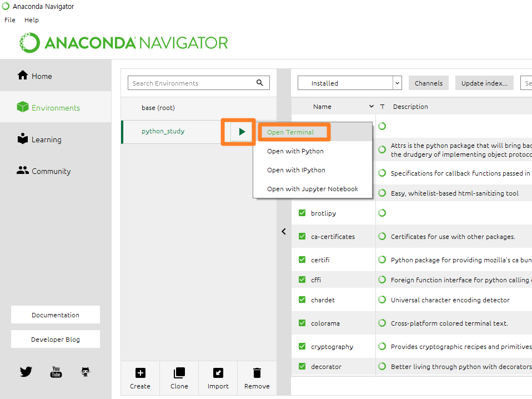This screenshot has width=532, height=399.
Task: Click the cryptography package name
Action: [332, 347]
